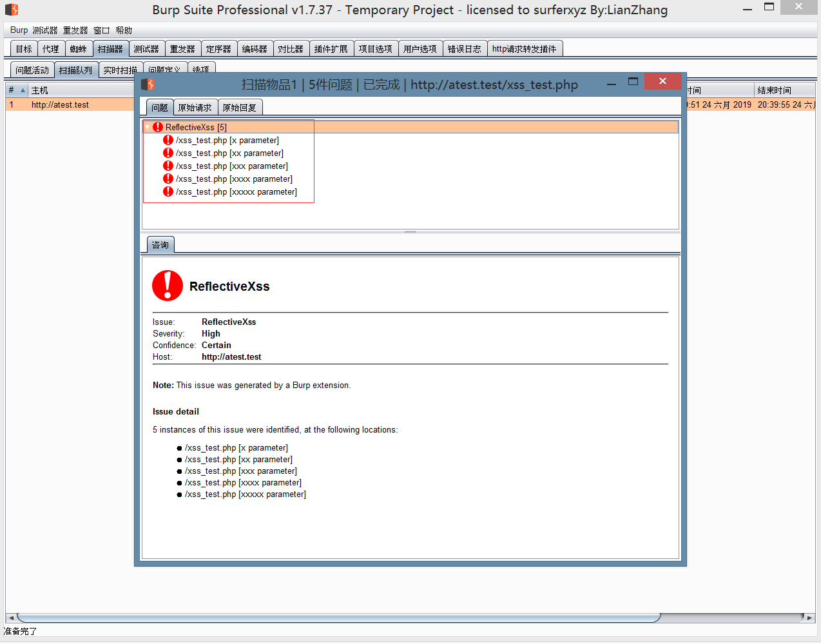Screen dimensions: 821x644
Task: Switch to the 蜘蛛 tab
Action: tap(78, 49)
